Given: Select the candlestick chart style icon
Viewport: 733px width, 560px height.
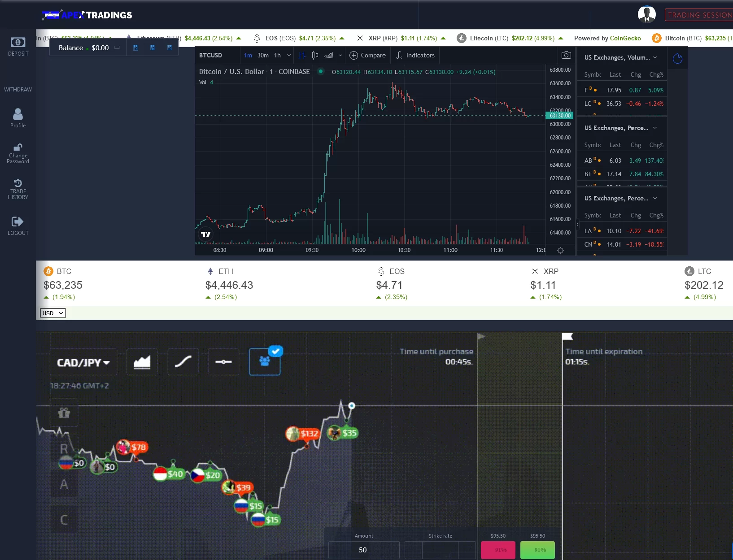Looking at the screenshot, I should pyautogui.click(x=315, y=55).
